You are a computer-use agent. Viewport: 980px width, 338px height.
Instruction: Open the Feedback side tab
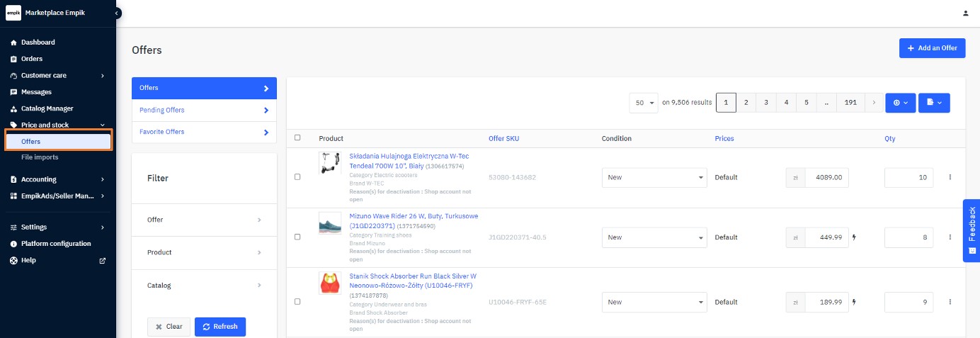pos(972,231)
